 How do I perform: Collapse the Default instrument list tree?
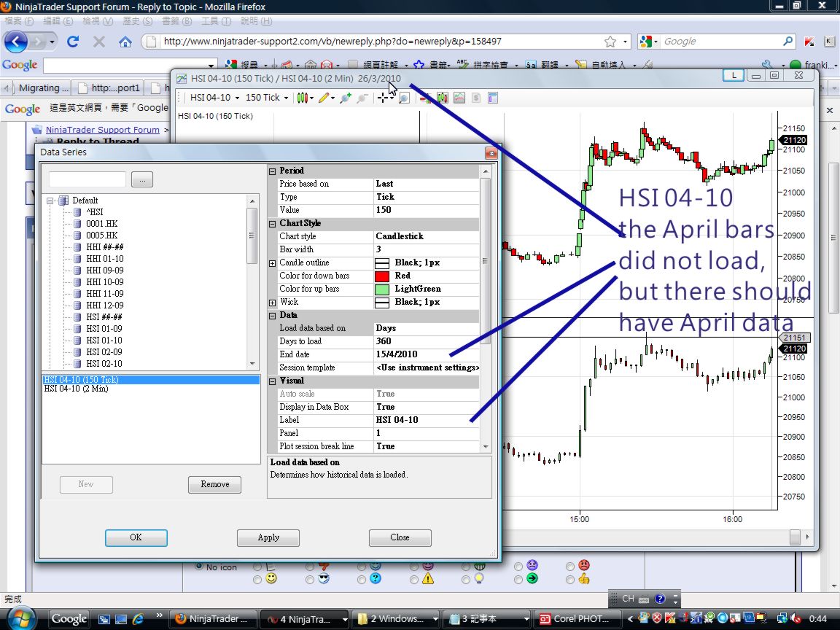[x=50, y=201]
